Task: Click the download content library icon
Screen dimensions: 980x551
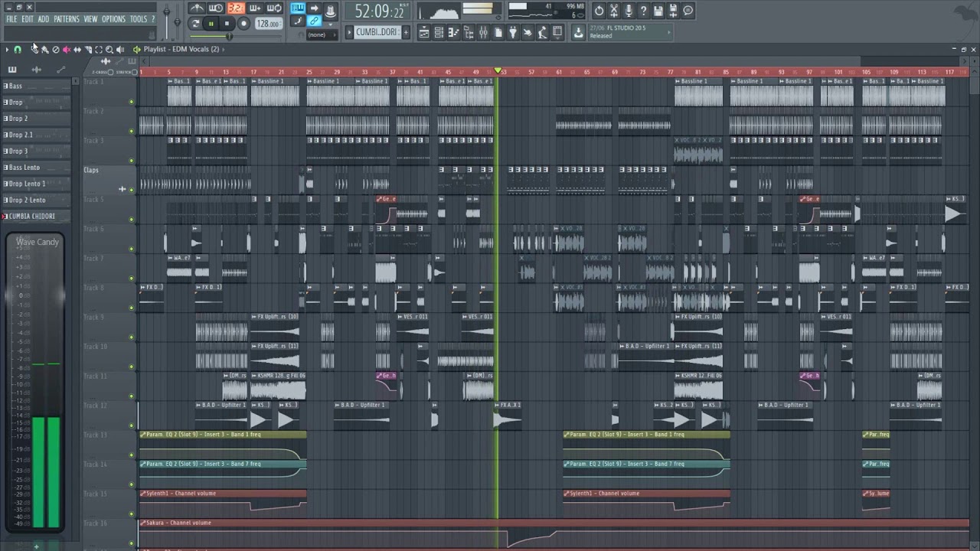Action: click(x=578, y=33)
